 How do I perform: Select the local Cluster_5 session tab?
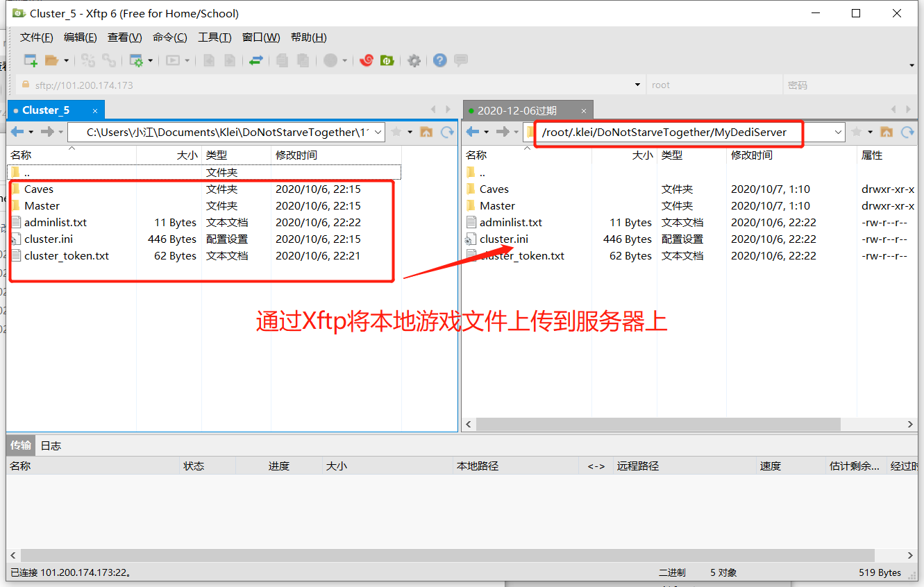[46, 110]
